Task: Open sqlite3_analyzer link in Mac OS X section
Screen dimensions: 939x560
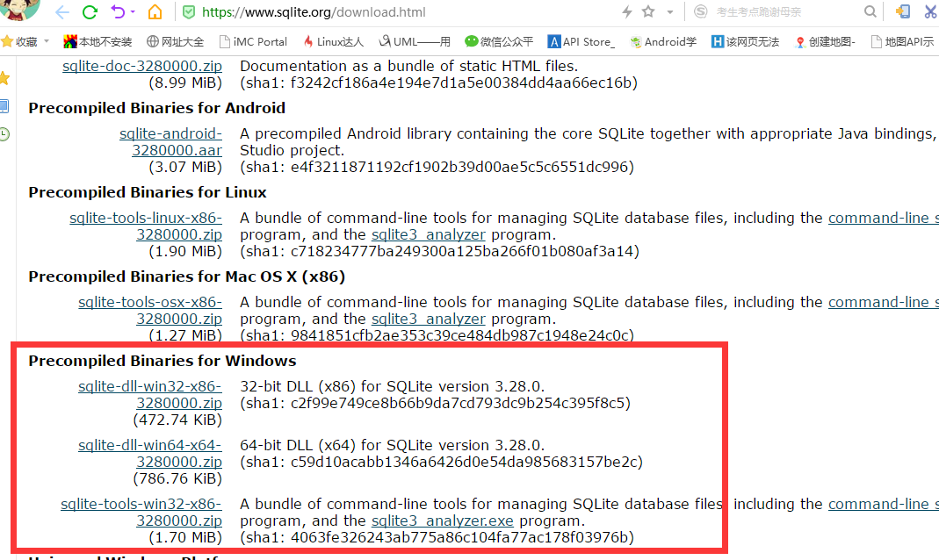Action: coord(428,319)
